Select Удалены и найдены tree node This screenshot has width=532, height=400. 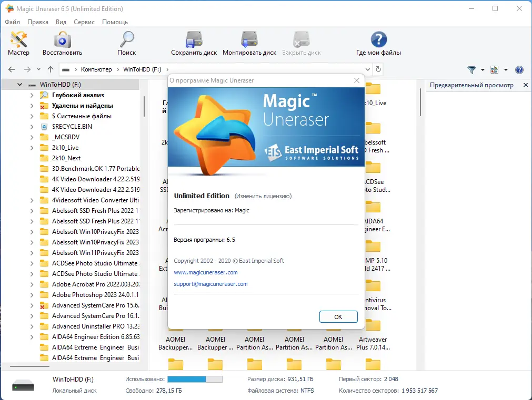click(x=83, y=106)
